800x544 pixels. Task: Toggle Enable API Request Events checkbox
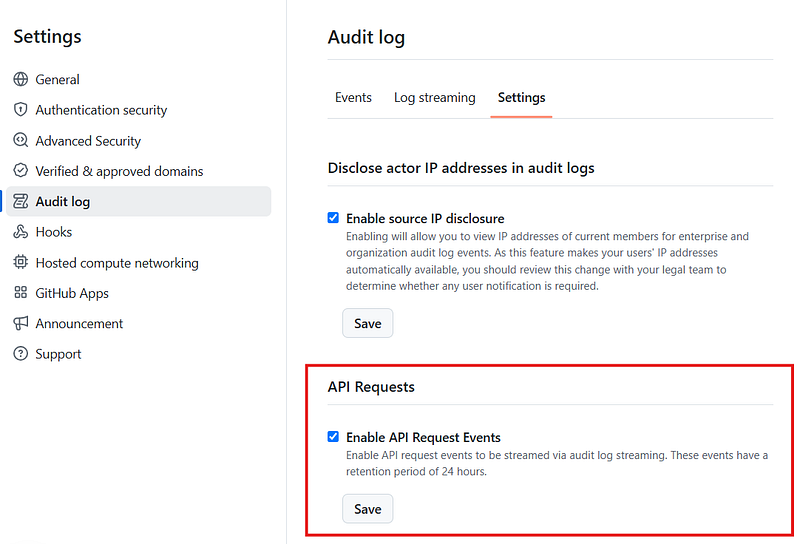click(x=333, y=437)
